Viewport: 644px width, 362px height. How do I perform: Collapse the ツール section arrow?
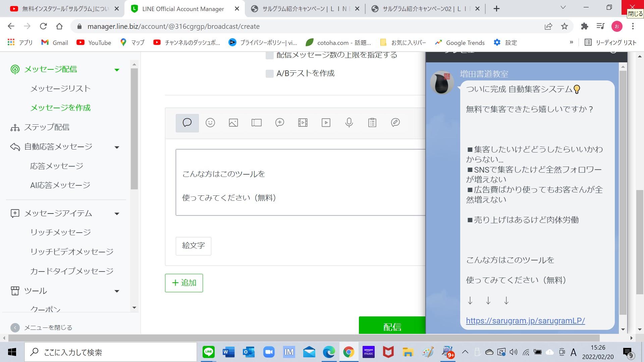[x=117, y=291]
